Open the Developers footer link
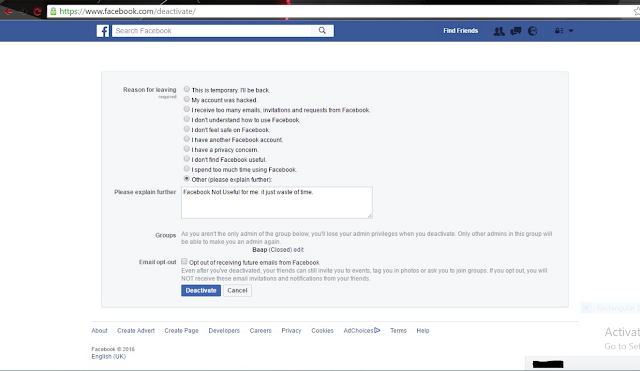Image resolution: width=640 pixels, height=371 pixels. (224, 331)
